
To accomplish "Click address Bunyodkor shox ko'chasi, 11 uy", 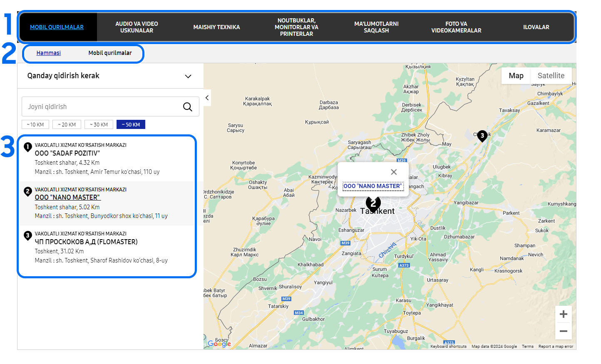I will pyautogui.click(x=129, y=216).
